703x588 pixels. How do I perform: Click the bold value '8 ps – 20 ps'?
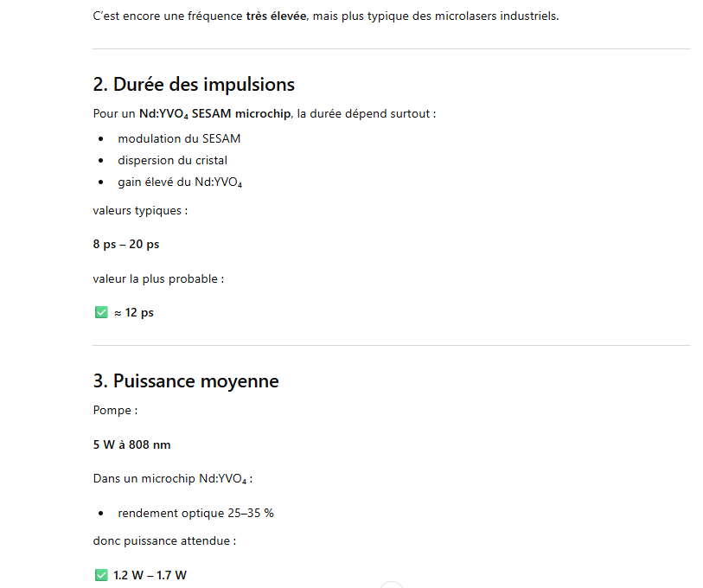pyautogui.click(x=126, y=244)
